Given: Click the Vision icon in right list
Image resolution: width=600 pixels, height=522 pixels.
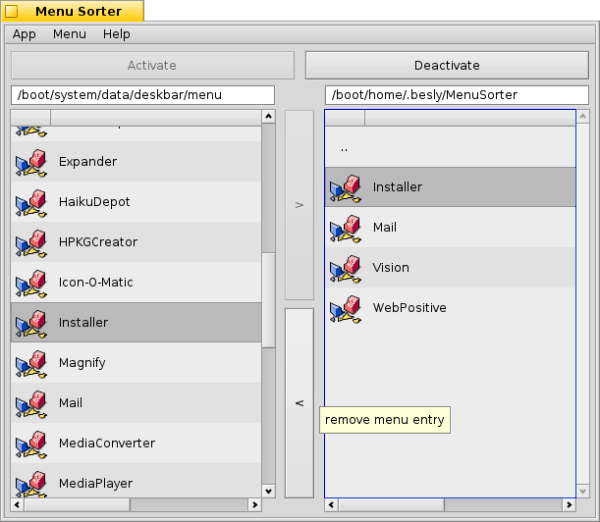Looking at the screenshot, I should click(x=345, y=268).
